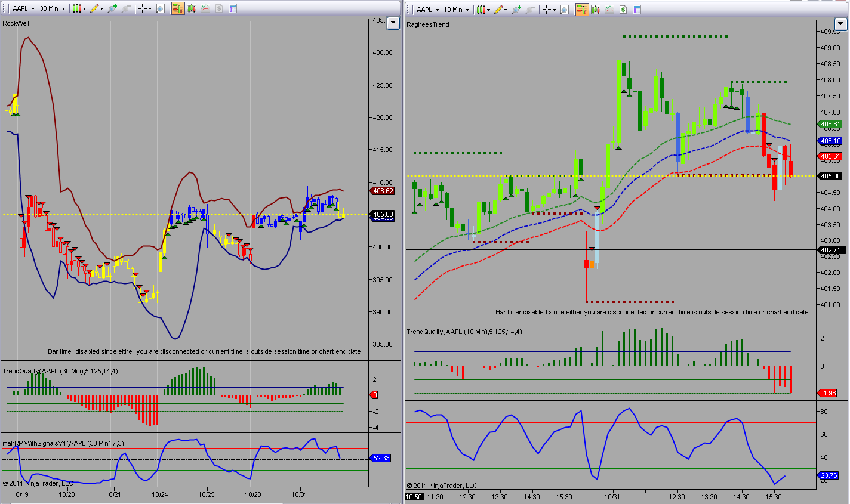The width and height of the screenshot is (850, 504).
Task: Click the red 0 marker on the 30 Min TrendQuality panel
Action: tap(375, 395)
